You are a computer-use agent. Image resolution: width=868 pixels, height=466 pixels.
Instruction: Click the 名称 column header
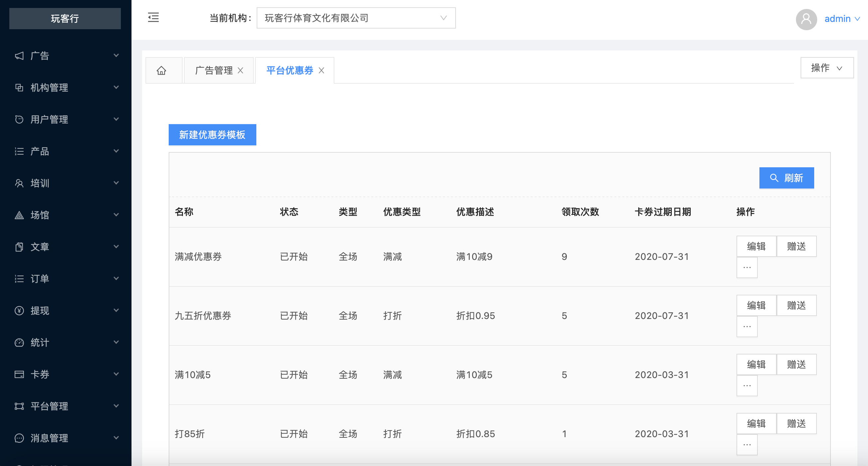tap(184, 212)
